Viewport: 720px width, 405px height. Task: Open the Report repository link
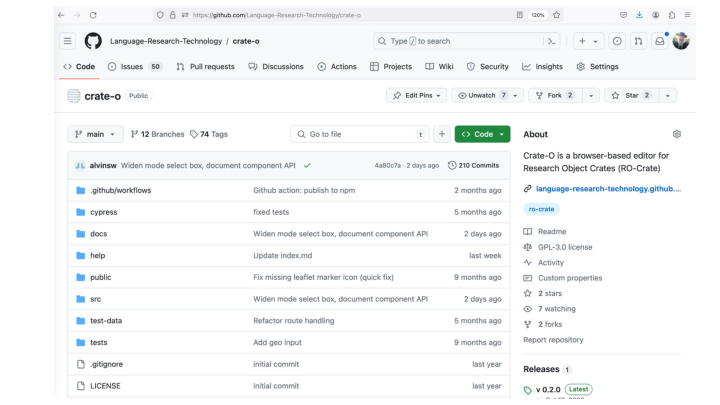coord(553,340)
